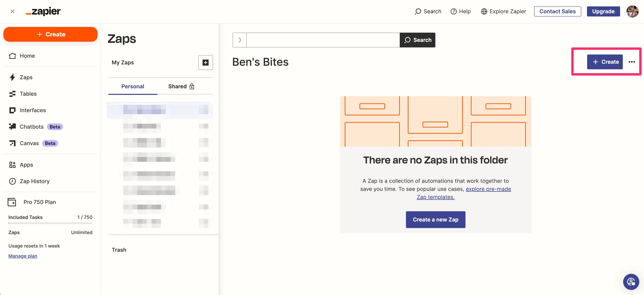Open the user profile avatar menu
The height and width of the screenshot is (295, 644).
coord(632,11)
